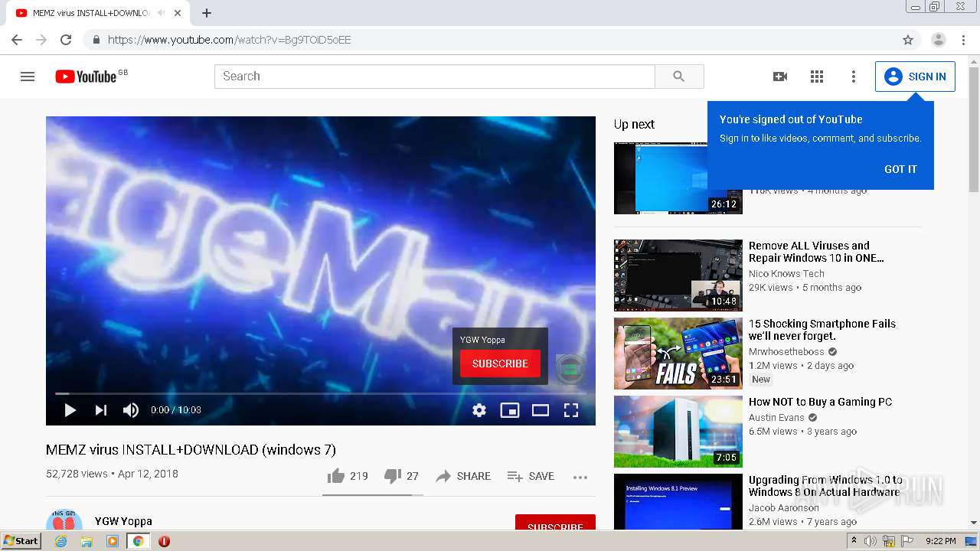Show hidden system tray icons
This screenshot has height=551, width=980.
[854, 541]
